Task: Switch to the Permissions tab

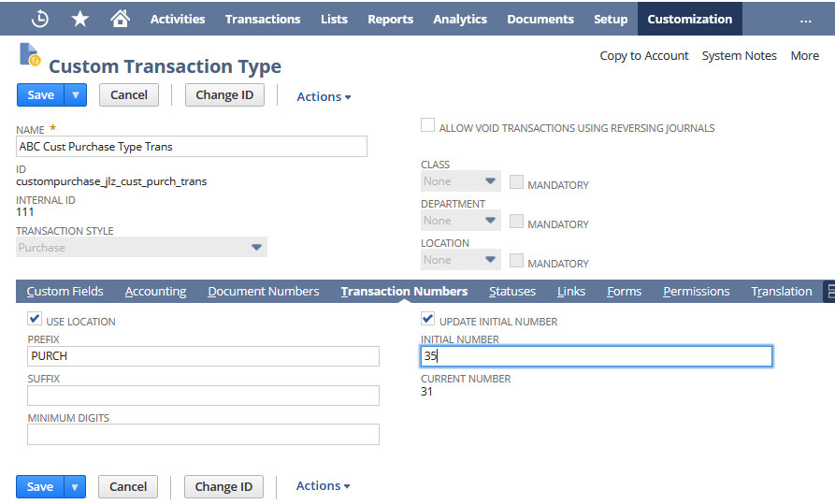Action: coord(696,292)
